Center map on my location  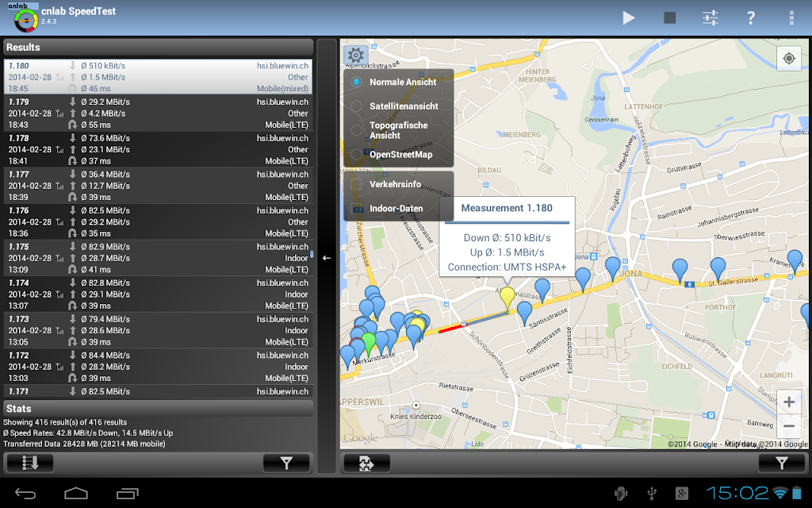click(x=789, y=59)
